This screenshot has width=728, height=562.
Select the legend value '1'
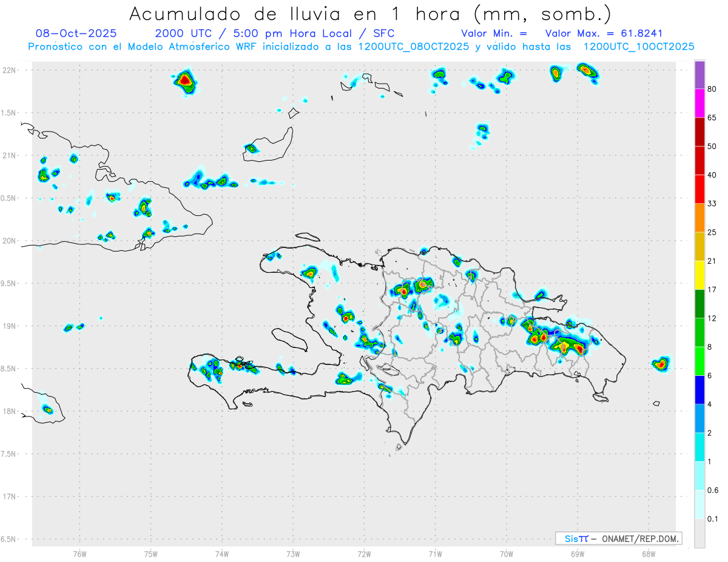point(710,461)
